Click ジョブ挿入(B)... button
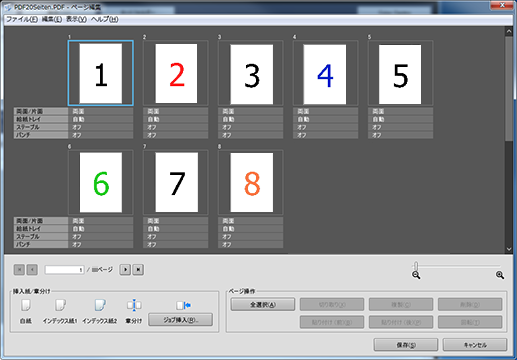The height and width of the screenshot is (360, 517). (x=180, y=320)
